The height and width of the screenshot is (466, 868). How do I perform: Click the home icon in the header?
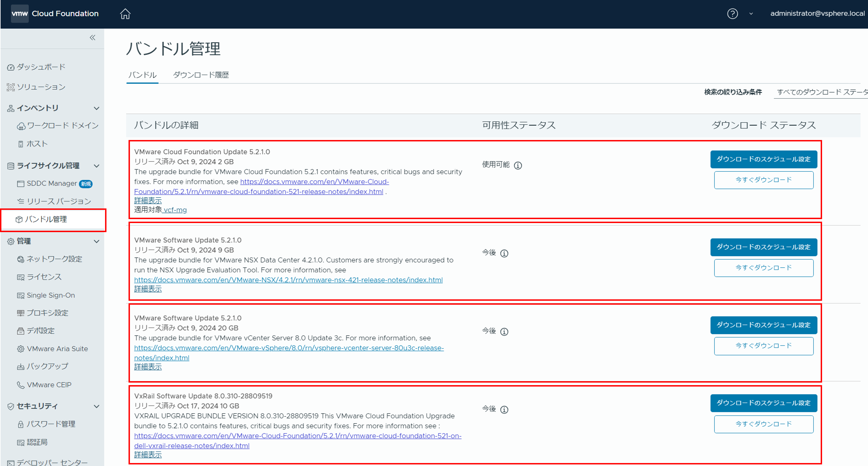(x=125, y=14)
